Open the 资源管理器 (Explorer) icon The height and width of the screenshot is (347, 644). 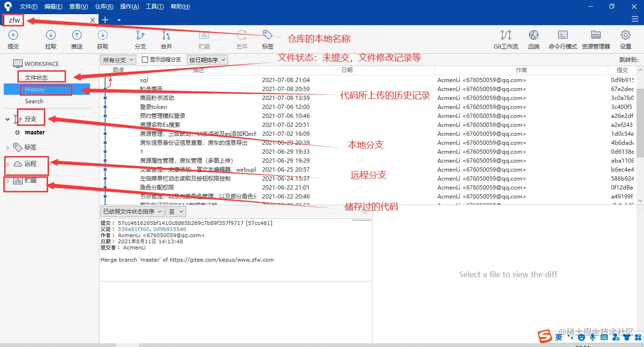596,35
